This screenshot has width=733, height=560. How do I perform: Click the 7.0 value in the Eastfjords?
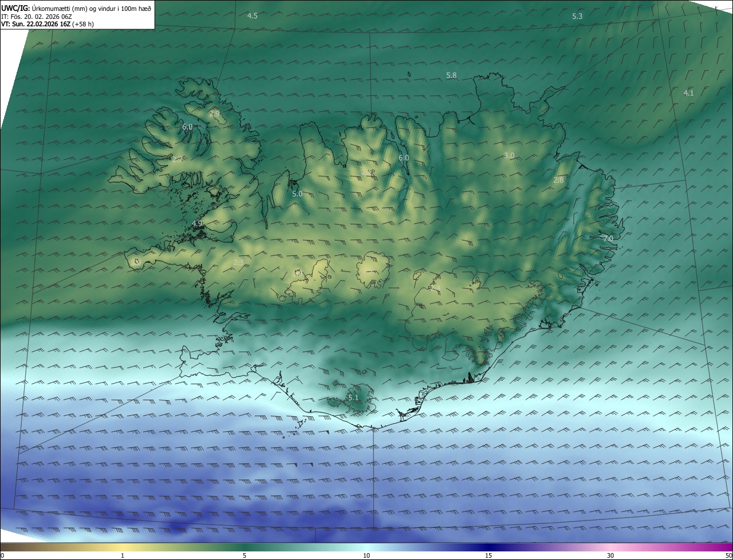608,238
